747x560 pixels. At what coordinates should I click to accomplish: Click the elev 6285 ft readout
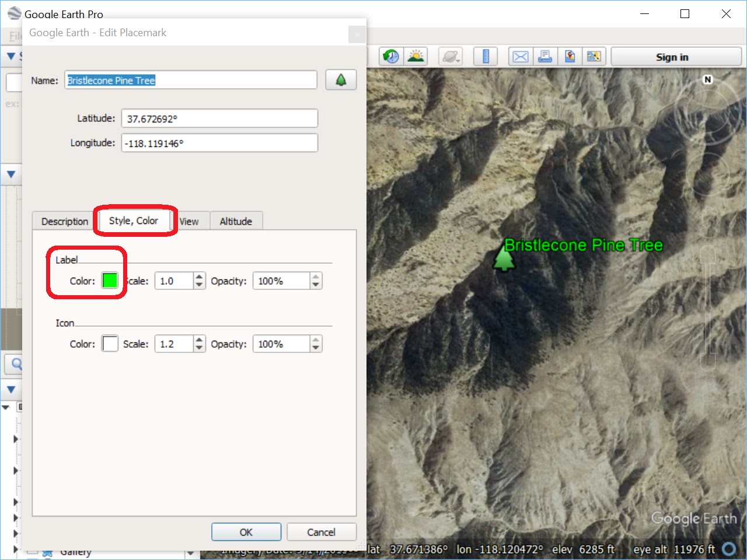[583, 549]
